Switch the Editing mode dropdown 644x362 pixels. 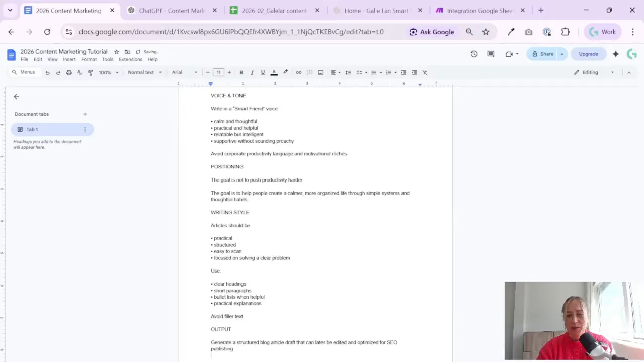tap(594, 72)
